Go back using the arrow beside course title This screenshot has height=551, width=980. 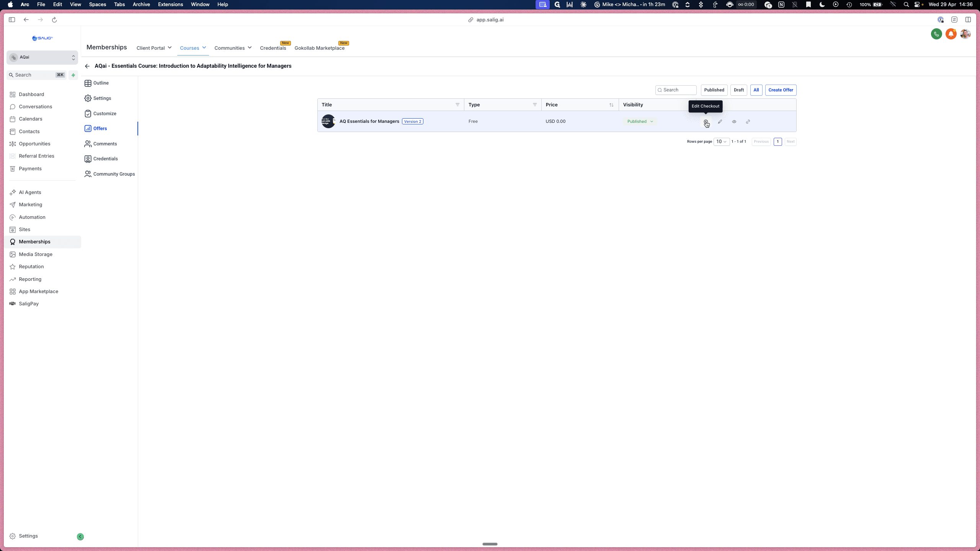pyautogui.click(x=87, y=66)
